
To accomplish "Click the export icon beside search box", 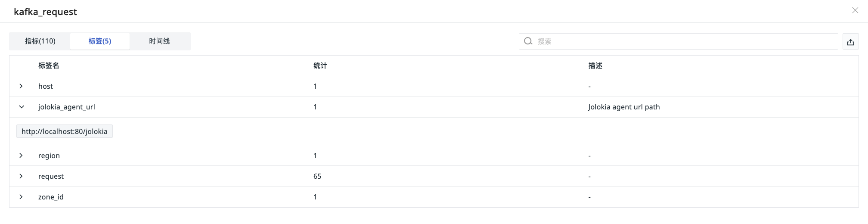I will [x=850, y=42].
